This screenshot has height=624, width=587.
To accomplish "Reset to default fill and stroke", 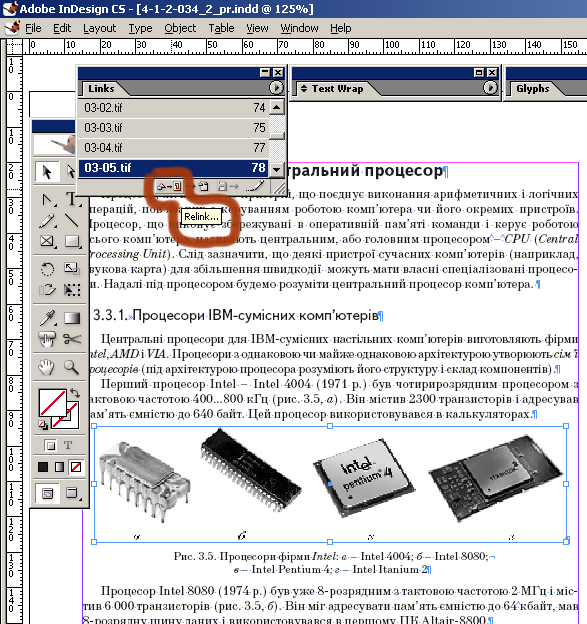I will (43, 425).
